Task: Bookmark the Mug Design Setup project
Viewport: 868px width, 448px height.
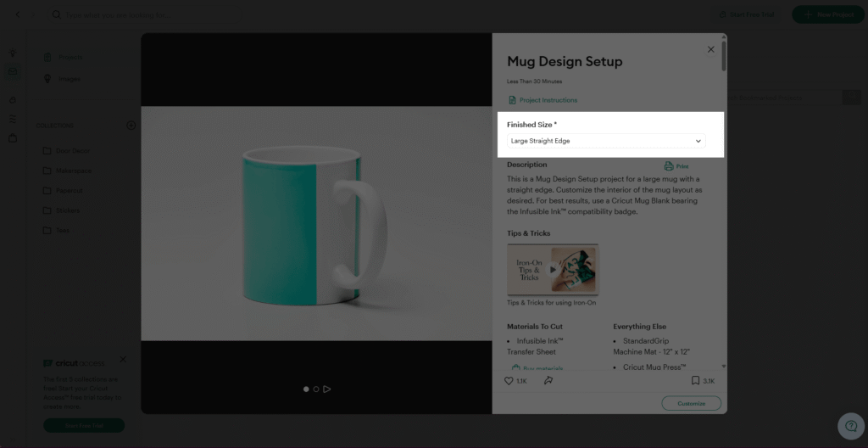Action: (x=695, y=380)
